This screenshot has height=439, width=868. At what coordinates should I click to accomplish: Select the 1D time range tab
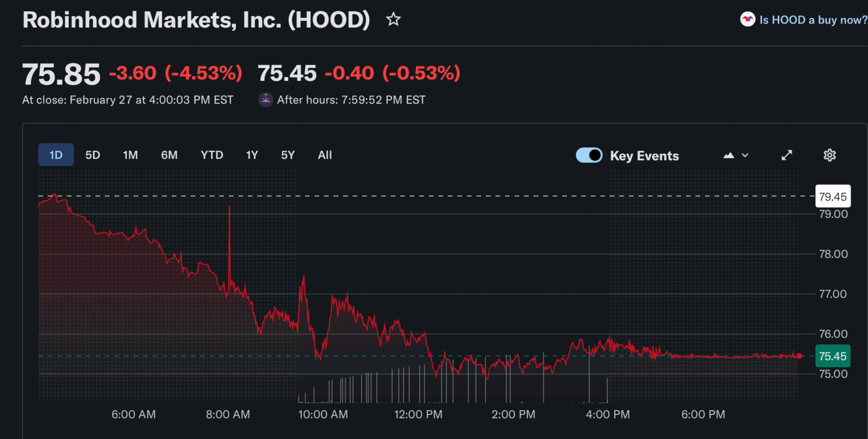point(56,155)
